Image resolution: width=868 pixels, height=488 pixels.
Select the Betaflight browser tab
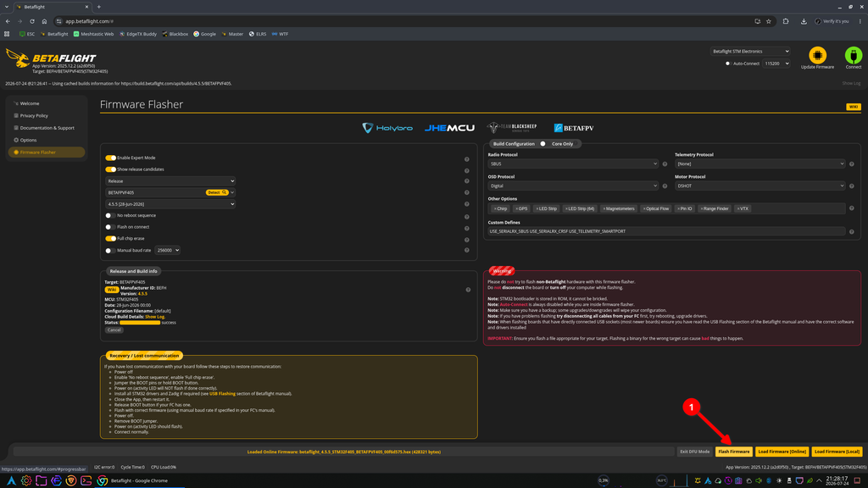tap(53, 7)
